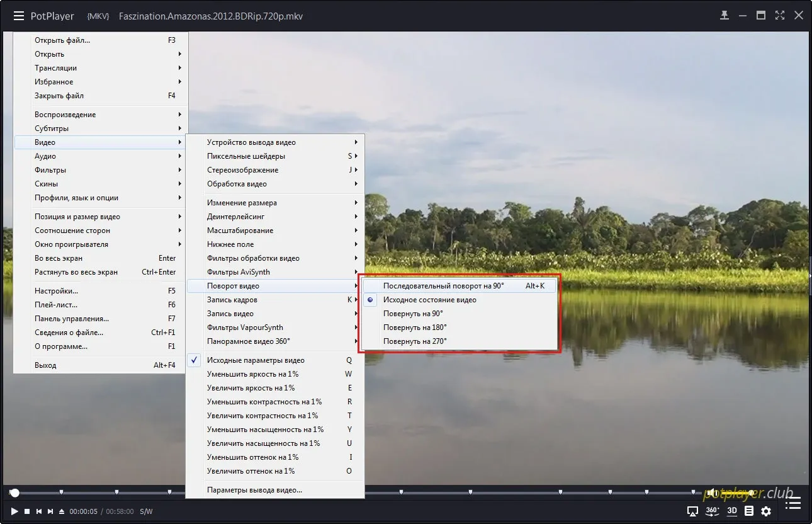Open 'Фильтры обработки видео' submenu

(x=275, y=258)
